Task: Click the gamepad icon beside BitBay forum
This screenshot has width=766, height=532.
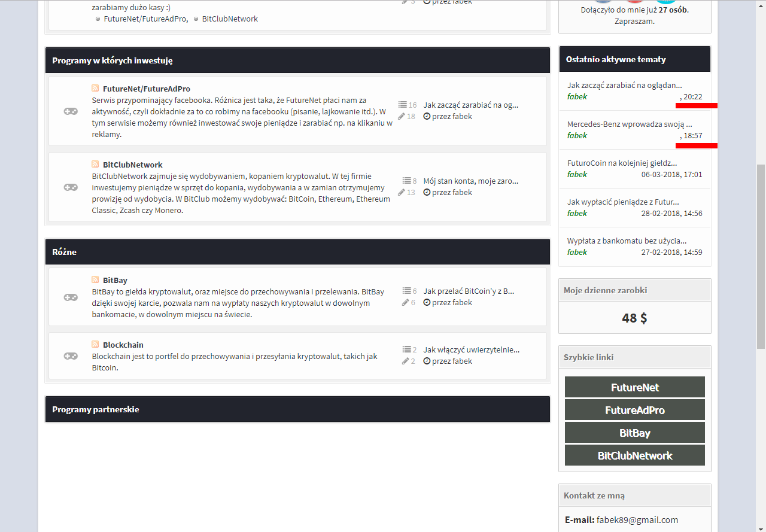Action: point(71,297)
